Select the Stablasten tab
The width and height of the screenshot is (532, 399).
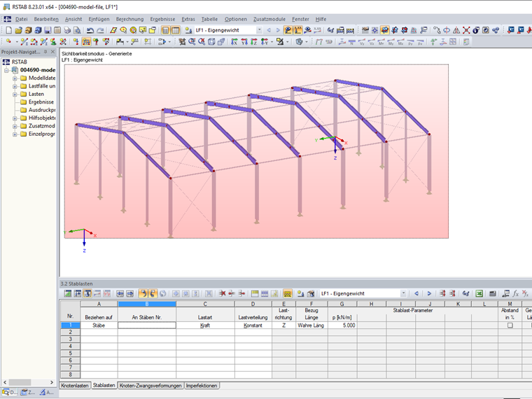point(104,386)
